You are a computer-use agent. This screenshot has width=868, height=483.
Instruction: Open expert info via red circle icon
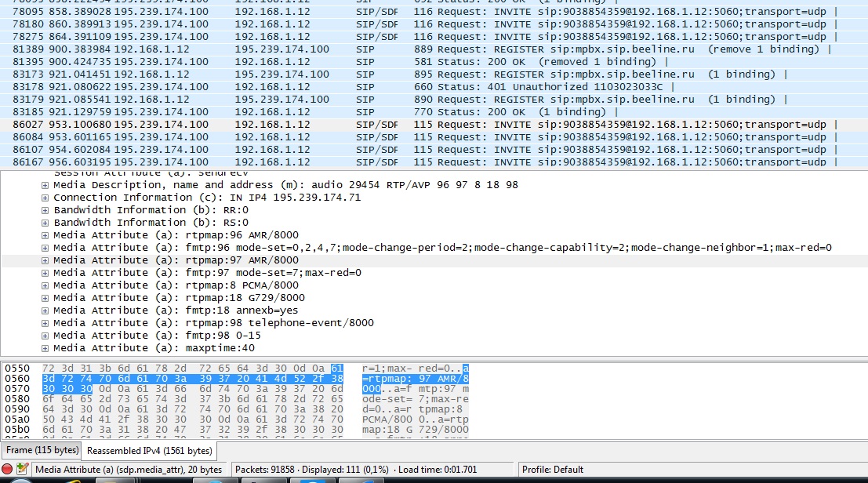[7, 469]
